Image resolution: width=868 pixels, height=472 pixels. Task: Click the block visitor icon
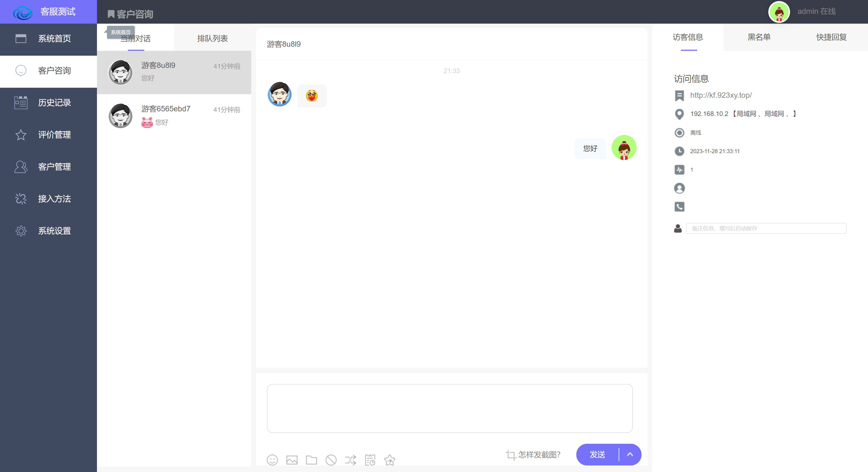click(x=331, y=460)
